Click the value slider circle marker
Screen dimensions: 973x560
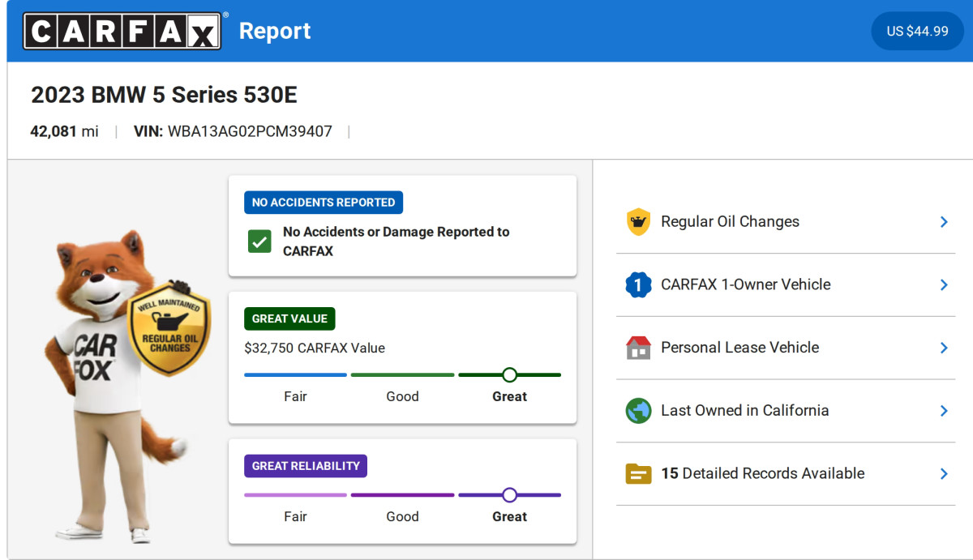point(509,375)
